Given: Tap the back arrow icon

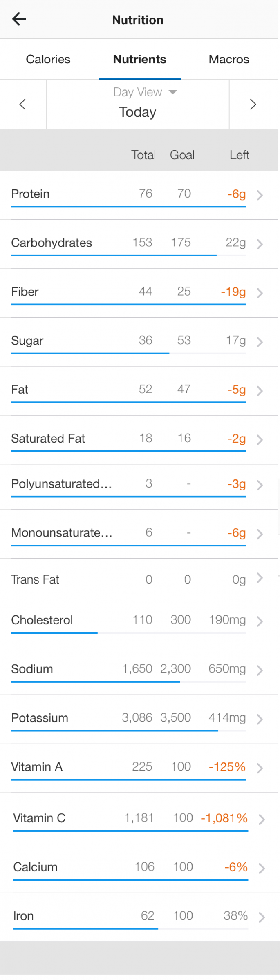Looking at the screenshot, I should (x=19, y=19).
